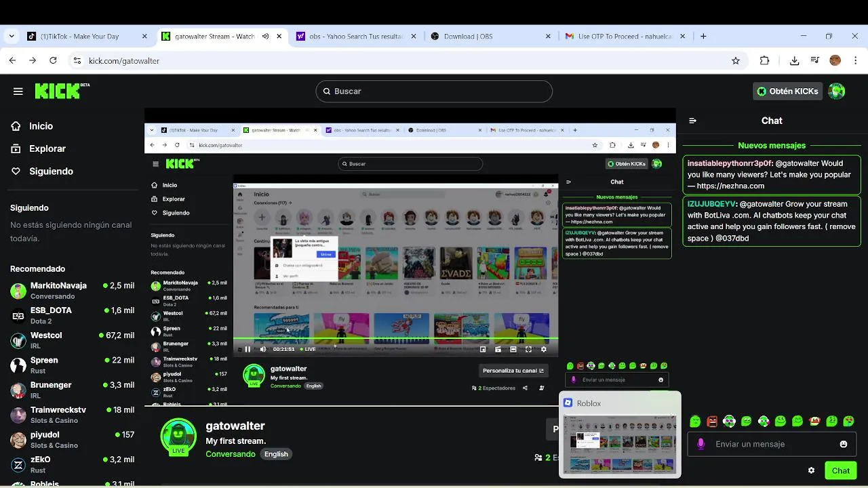Image resolution: width=868 pixels, height=488 pixels.
Task: Select the green emote with white headphones
Action: [729, 422]
